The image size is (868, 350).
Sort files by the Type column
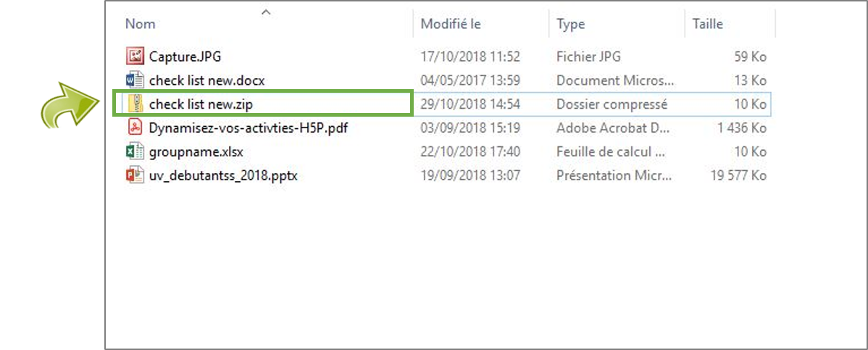(571, 25)
